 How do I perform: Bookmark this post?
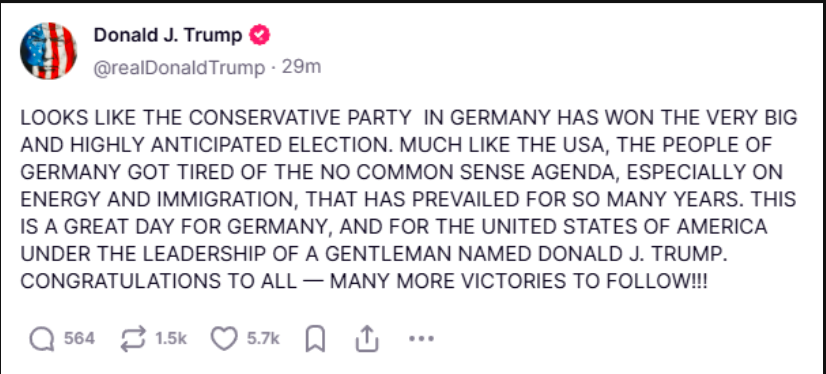[315, 339]
